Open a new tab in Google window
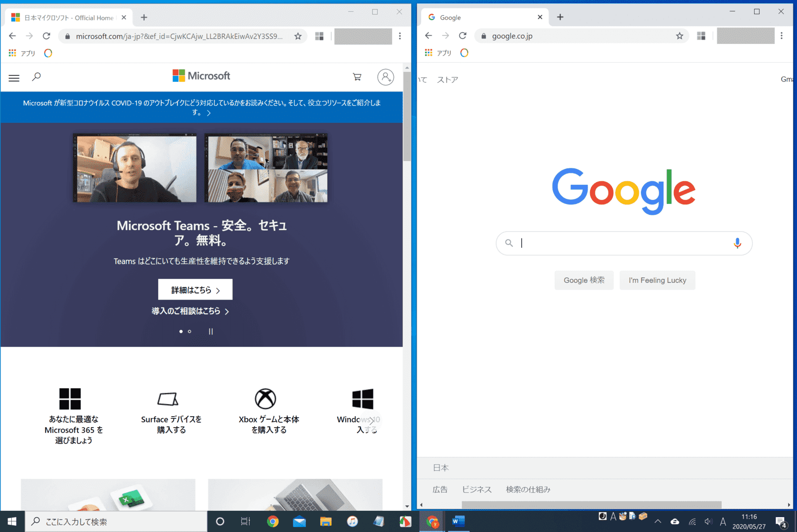Viewport: 797px width, 532px height. [560, 17]
